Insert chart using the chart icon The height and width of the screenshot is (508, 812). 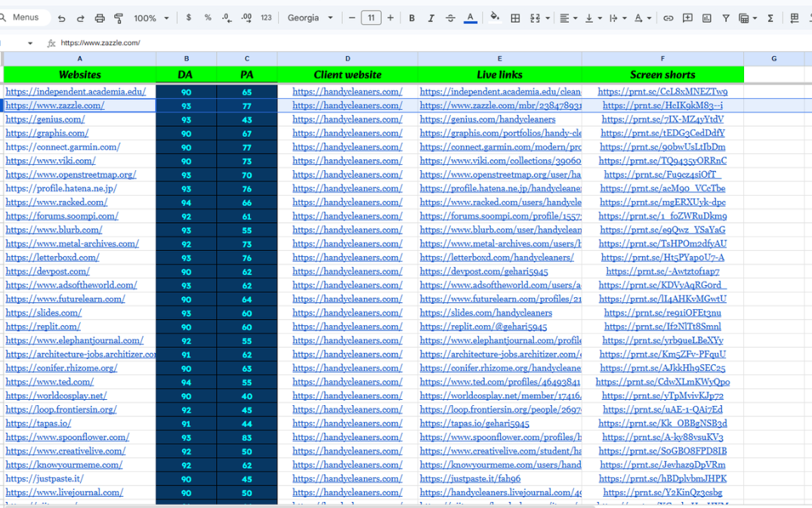coord(707,18)
